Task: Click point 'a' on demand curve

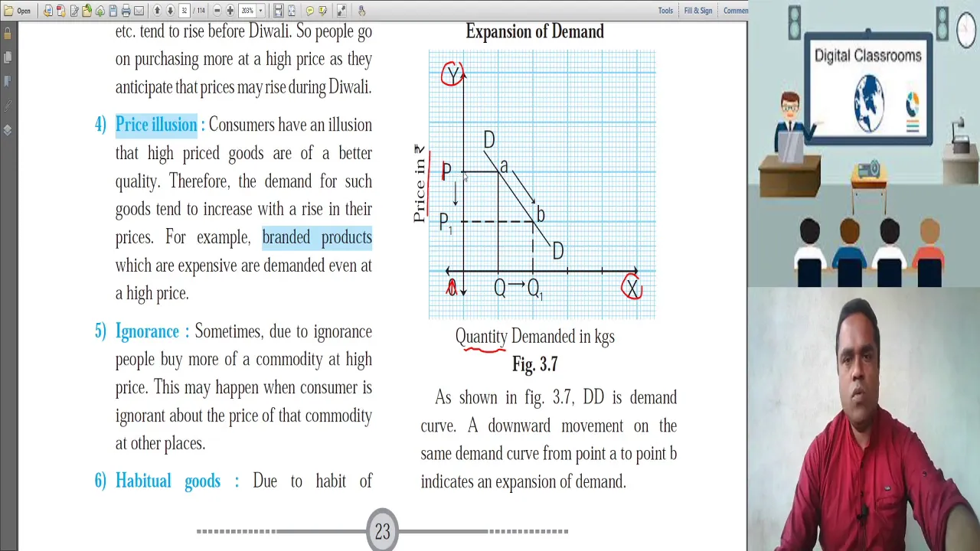Action: pos(503,166)
